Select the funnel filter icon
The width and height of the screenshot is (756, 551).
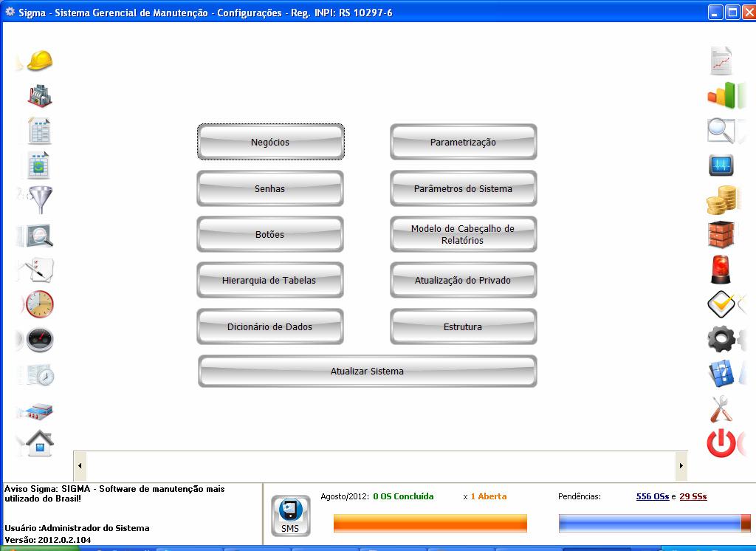41,199
